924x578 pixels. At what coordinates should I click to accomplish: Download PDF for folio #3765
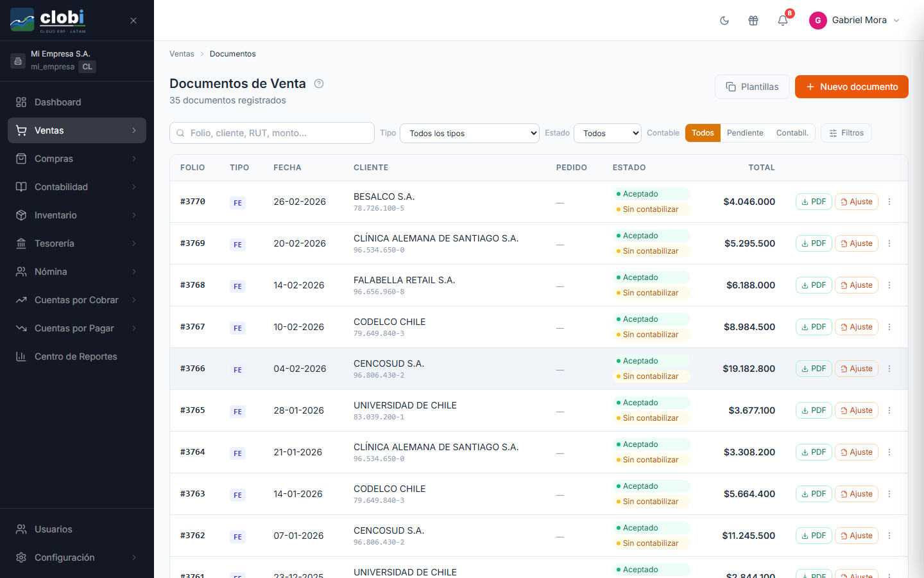point(814,410)
